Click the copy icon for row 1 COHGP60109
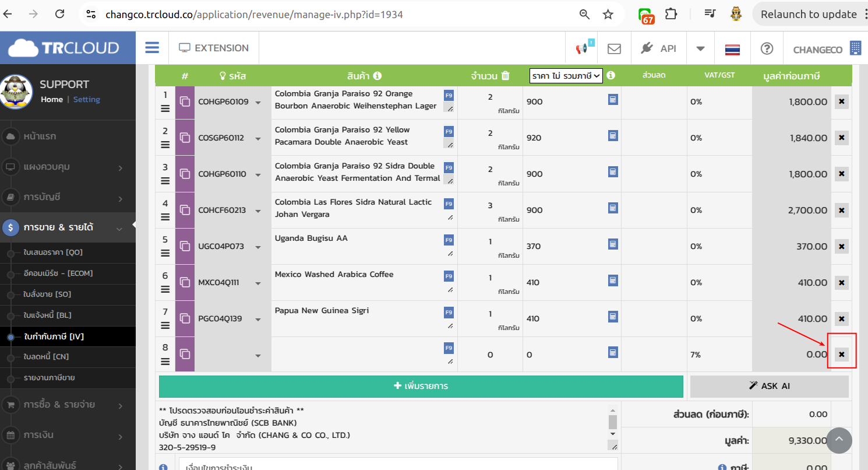 tap(185, 102)
